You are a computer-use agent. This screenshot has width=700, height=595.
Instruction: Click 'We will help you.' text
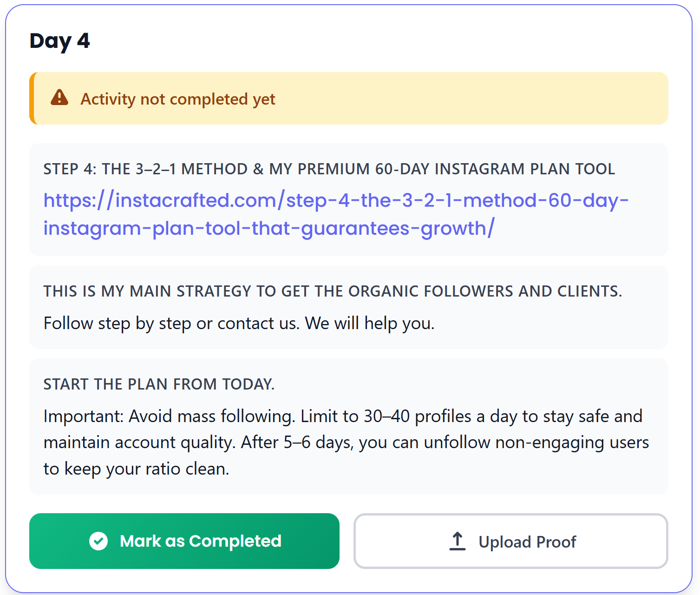pos(370,324)
